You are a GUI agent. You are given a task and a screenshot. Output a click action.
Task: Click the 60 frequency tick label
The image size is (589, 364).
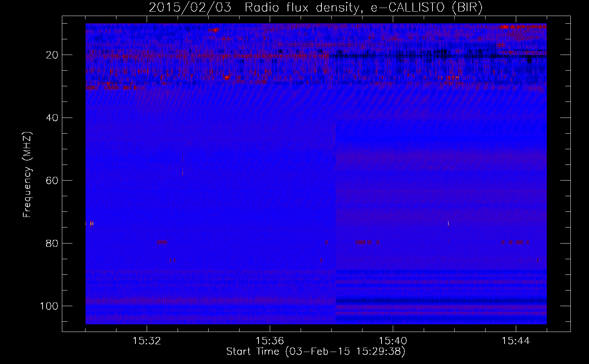[x=52, y=181]
